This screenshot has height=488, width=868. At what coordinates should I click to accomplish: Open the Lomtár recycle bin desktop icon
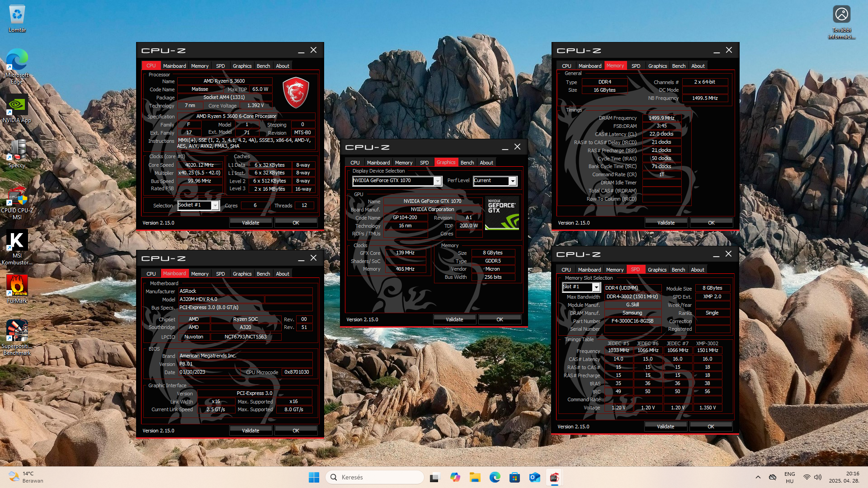click(x=17, y=19)
